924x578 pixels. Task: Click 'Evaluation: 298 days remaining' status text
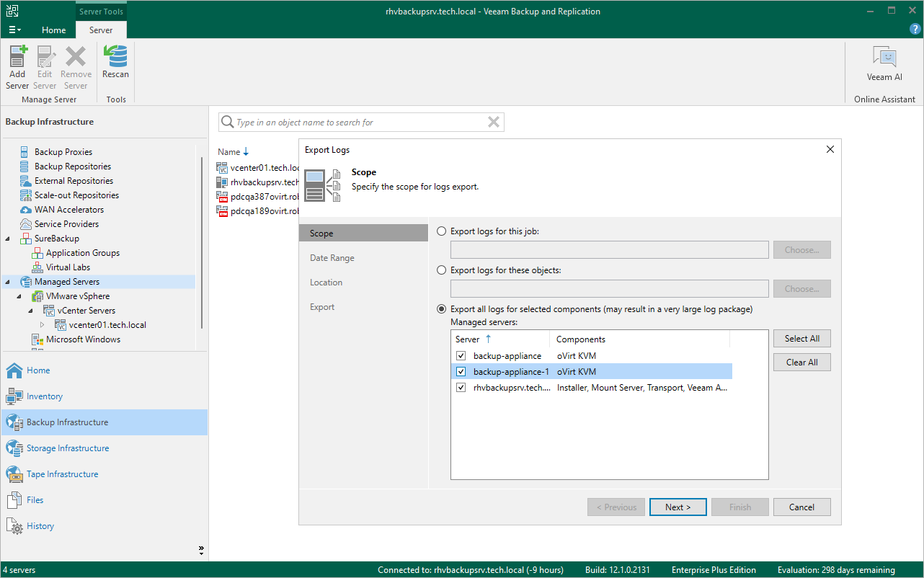pyautogui.click(x=836, y=570)
